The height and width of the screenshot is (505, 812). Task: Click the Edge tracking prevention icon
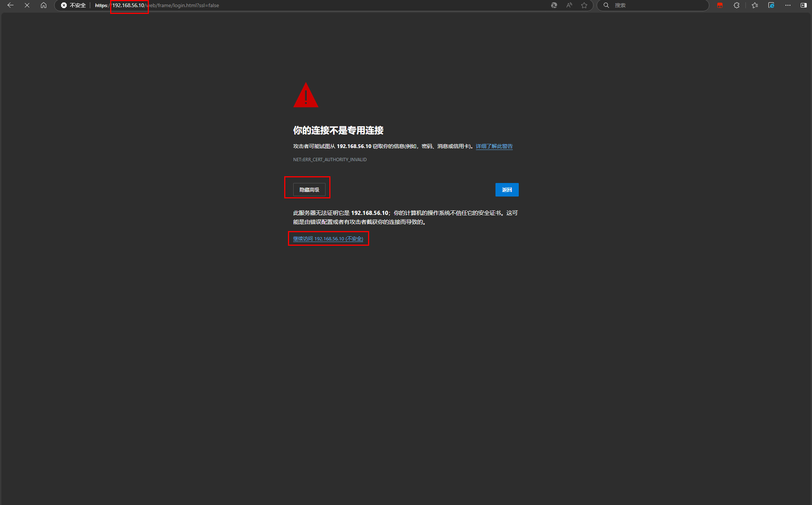pos(554,5)
